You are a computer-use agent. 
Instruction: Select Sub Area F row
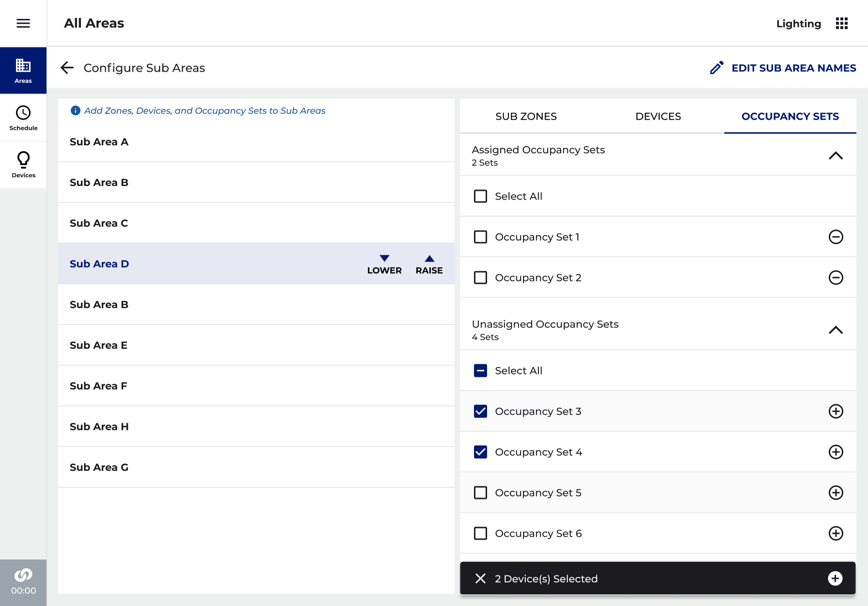tap(256, 386)
